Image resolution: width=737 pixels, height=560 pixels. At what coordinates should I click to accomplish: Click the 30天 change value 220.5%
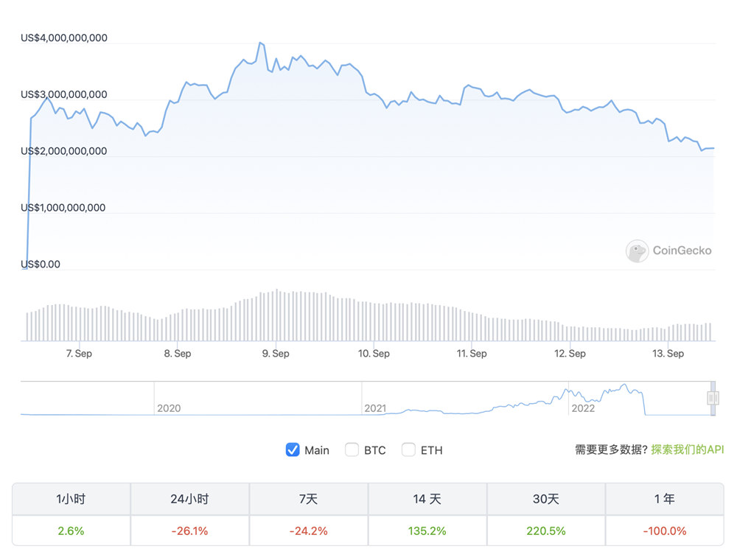tap(545, 530)
